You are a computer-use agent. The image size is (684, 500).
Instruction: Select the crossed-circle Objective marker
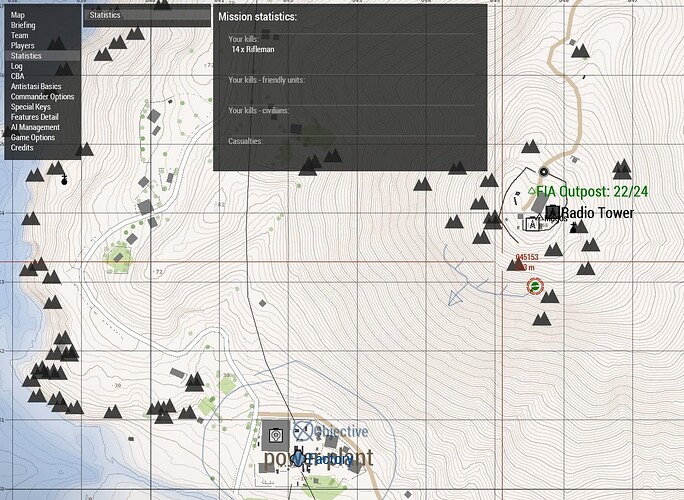pos(303,431)
